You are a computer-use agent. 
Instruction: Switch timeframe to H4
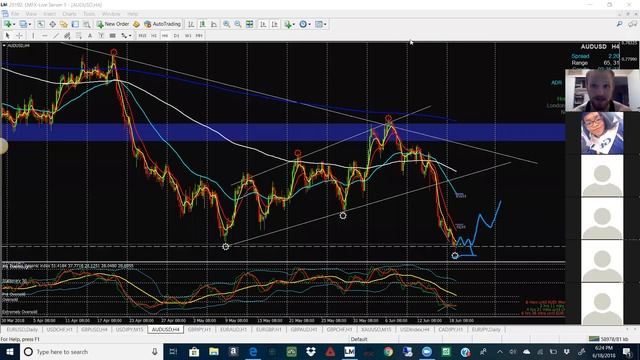(165, 36)
